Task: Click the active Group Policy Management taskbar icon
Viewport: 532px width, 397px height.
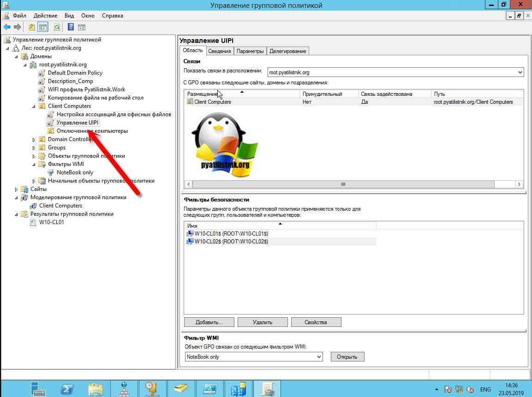Action: 267,389
